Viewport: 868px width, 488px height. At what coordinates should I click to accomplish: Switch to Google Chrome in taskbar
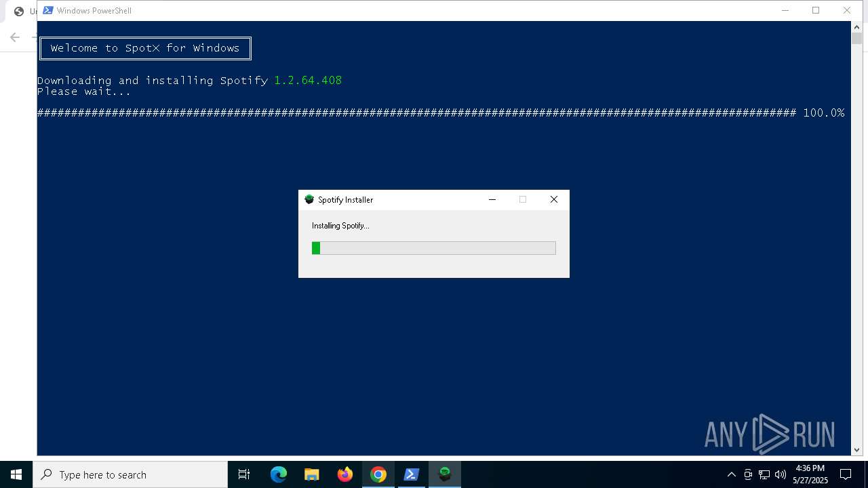(x=378, y=474)
